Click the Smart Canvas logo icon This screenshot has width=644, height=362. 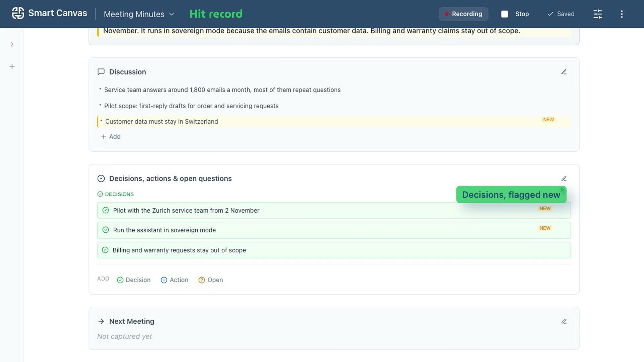point(18,13)
